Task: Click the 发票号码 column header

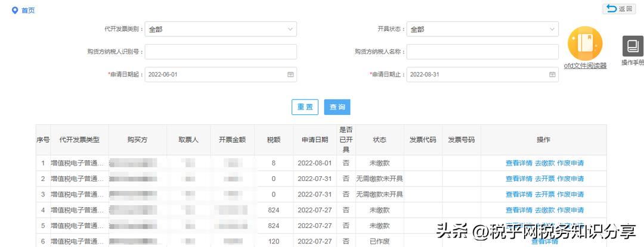Action: click(x=461, y=140)
